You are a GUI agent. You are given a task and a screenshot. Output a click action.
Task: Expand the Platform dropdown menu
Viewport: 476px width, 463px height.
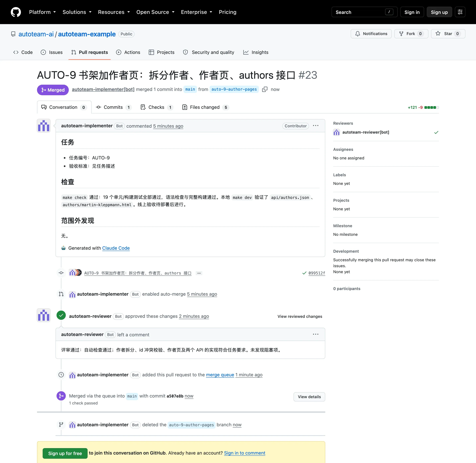[42, 12]
